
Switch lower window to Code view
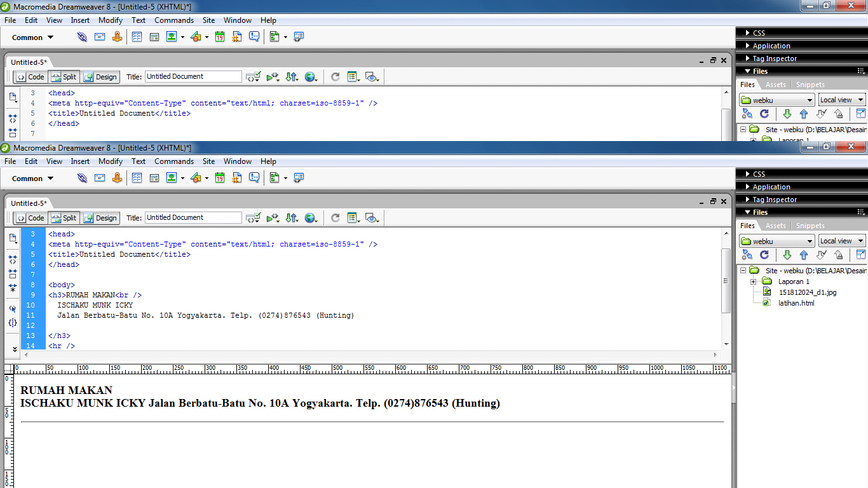coord(30,218)
